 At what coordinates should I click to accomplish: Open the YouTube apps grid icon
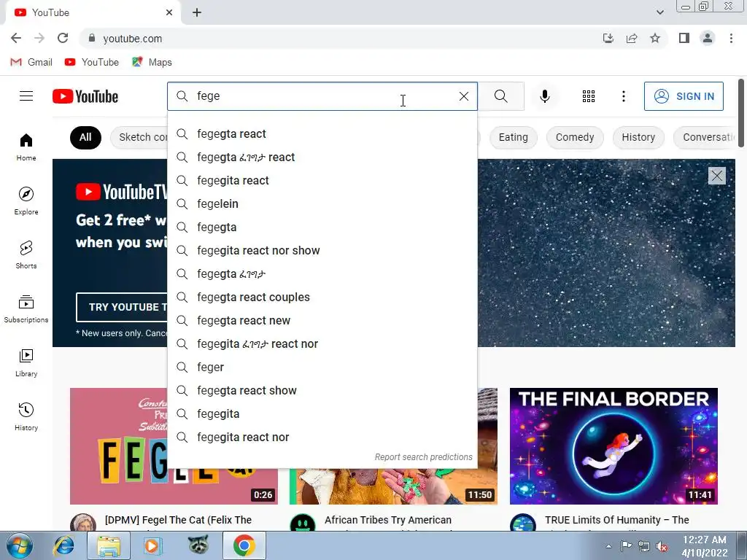[589, 96]
